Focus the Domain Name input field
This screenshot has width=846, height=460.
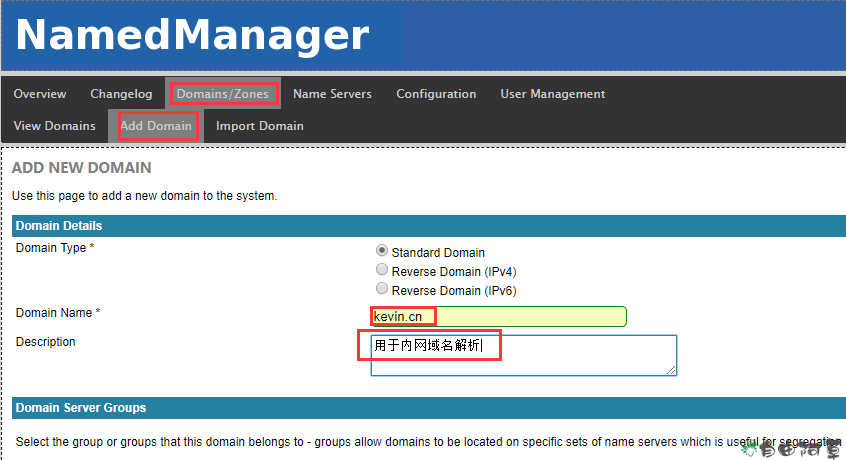[x=499, y=317]
